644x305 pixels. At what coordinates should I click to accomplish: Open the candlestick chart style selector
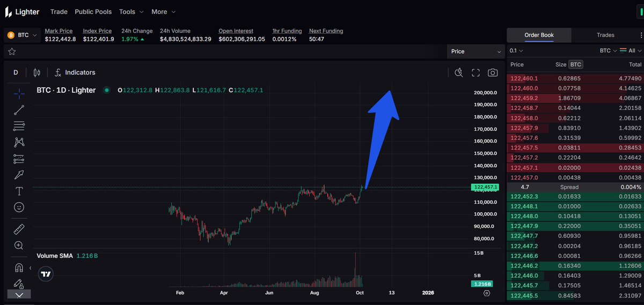(x=37, y=72)
